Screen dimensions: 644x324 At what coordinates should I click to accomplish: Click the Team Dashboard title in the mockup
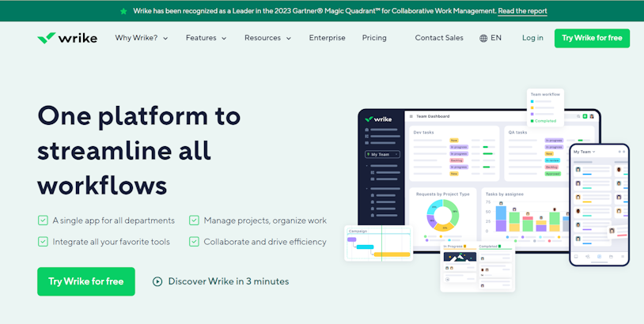click(x=433, y=116)
